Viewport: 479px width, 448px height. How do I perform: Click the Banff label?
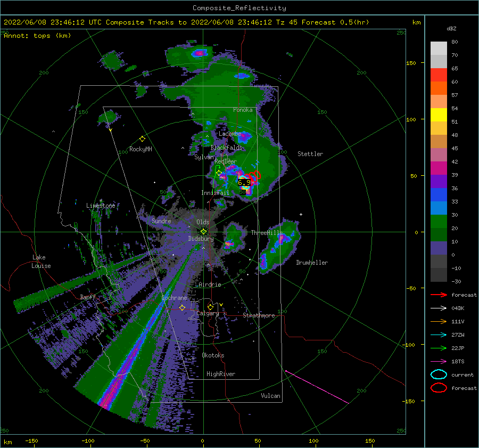tap(88, 297)
